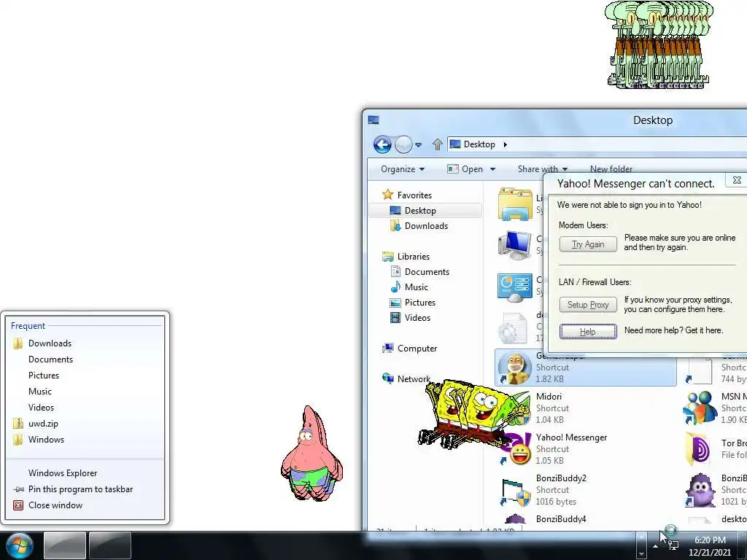Select the Control Panel icon in file list
Viewport: 747px width, 560px height.
[515, 287]
